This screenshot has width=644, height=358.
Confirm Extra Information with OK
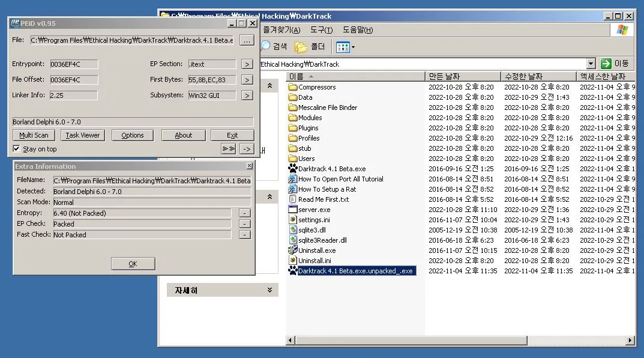[x=133, y=264]
